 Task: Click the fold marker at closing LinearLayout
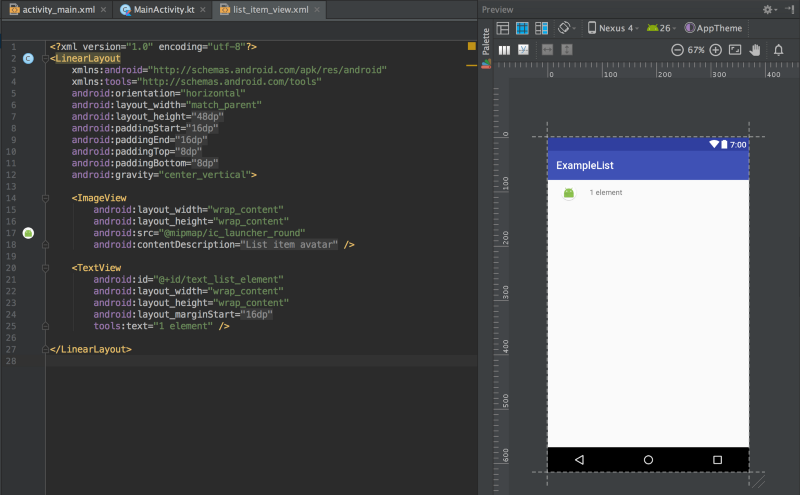(x=45, y=350)
